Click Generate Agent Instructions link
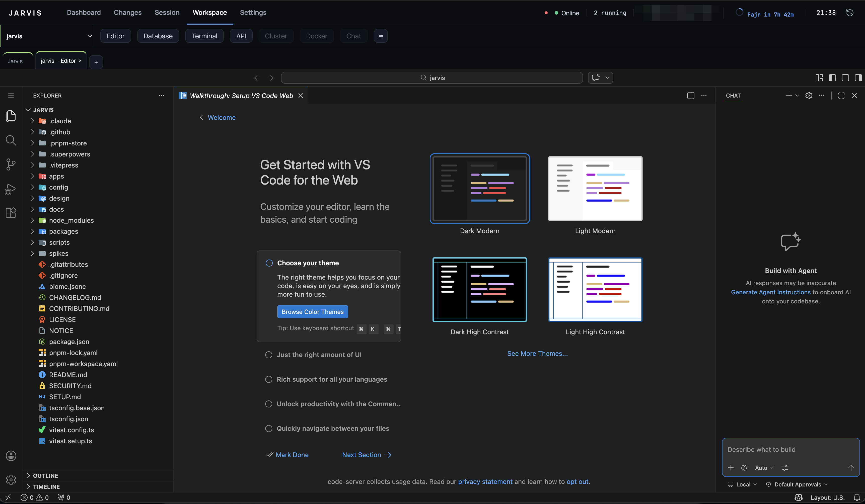Image resolution: width=865 pixels, height=504 pixels. click(x=771, y=292)
